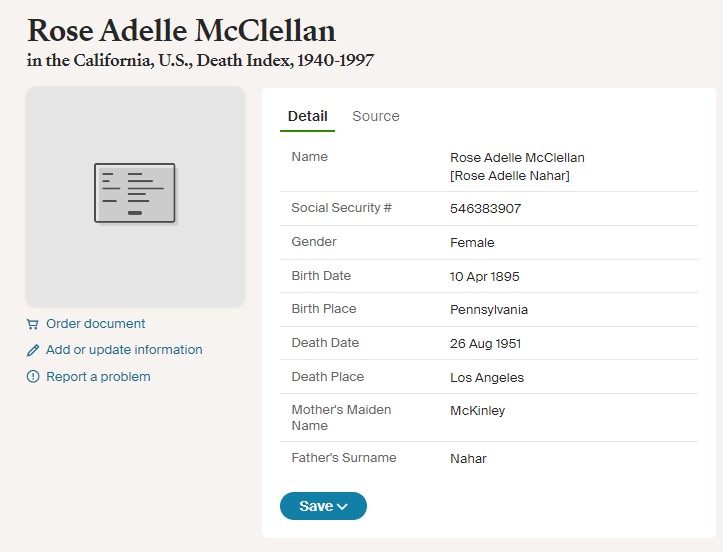Click the chevron arrow on Save
This screenshot has height=552, width=723.
pyautogui.click(x=342, y=507)
